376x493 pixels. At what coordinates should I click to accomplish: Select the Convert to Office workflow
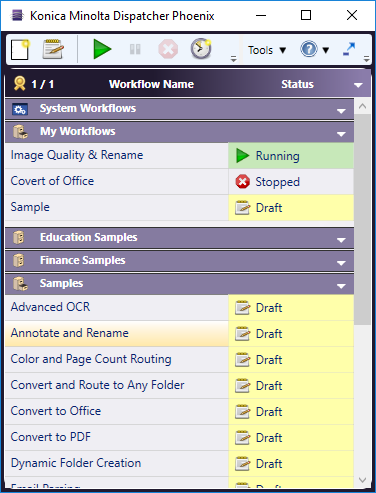coord(117,411)
